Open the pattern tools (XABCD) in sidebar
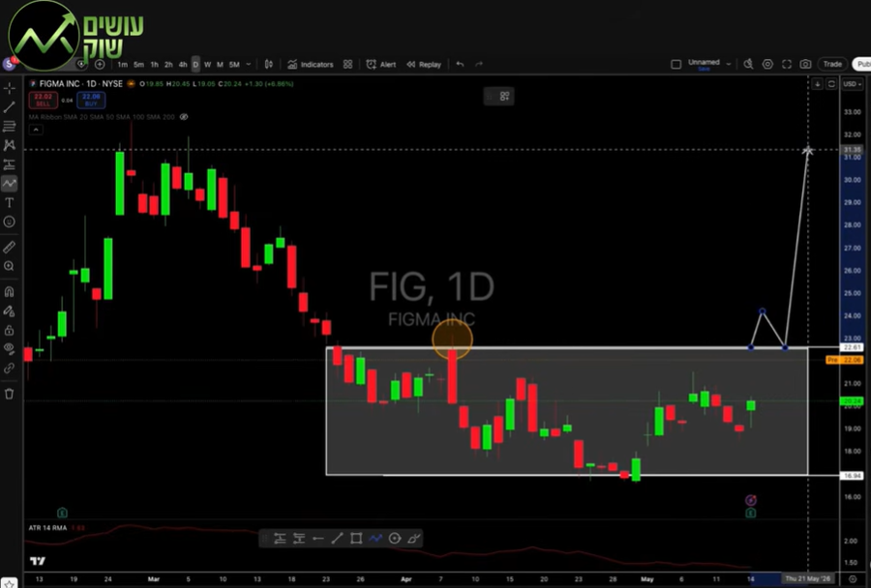The image size is (871, 588). [10, 145]
